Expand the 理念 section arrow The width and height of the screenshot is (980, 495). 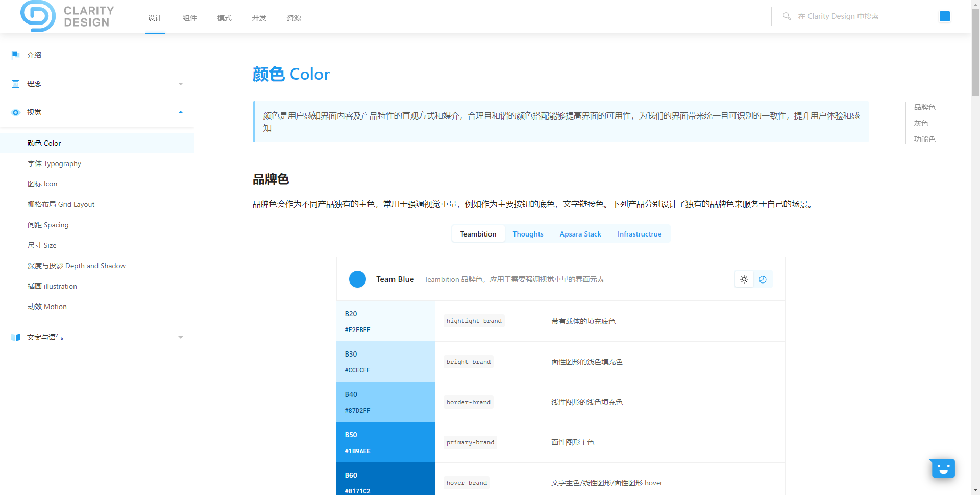[181, 84]
